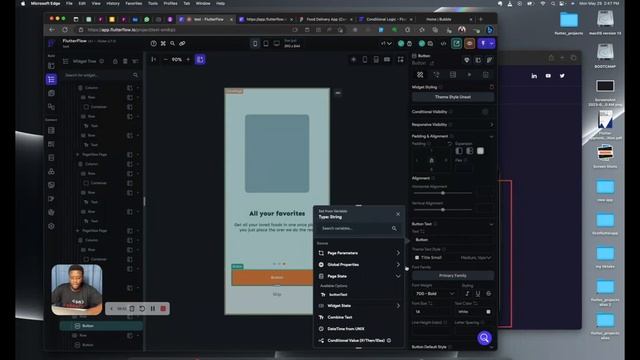Click the Theme Style Unset button
This screenshot has height=360, width=640.
click(x=453, y=97)
